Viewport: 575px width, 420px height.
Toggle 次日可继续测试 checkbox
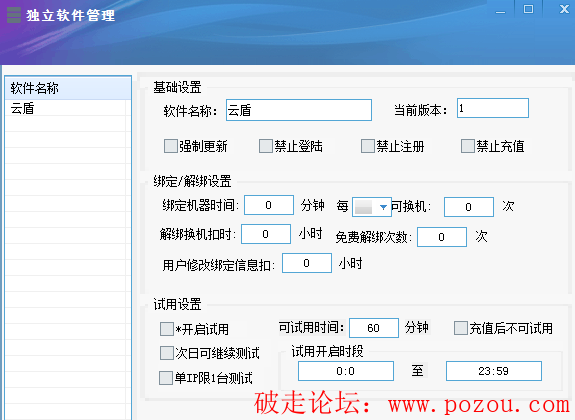point(167,353)
